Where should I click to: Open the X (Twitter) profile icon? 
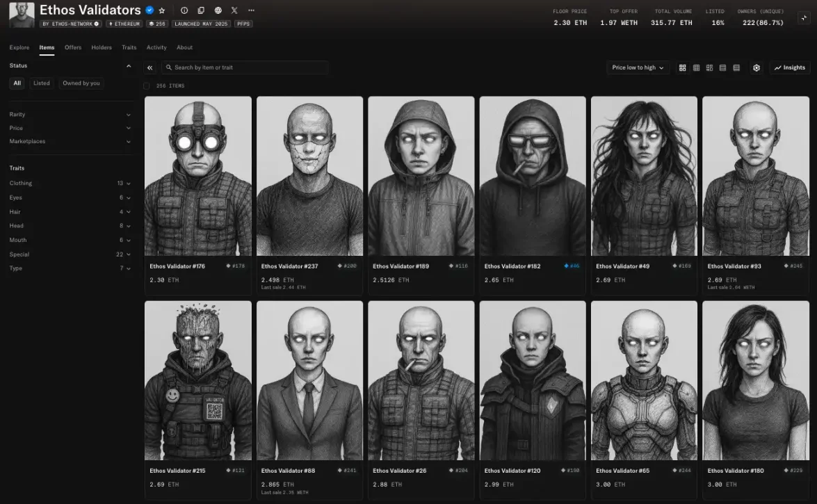[234, 10]
